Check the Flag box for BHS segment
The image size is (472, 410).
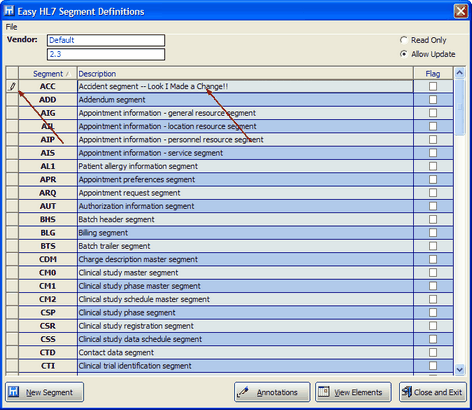(433, 219)
